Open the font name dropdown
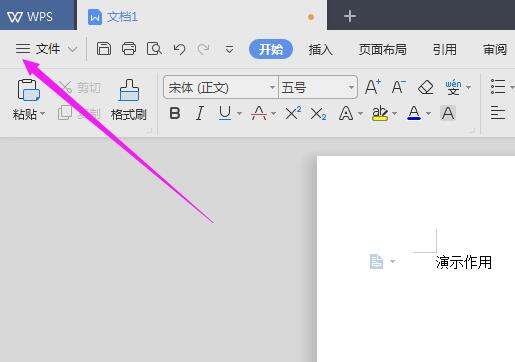Viewport: 515px width, 362px height. click(273, 88)
